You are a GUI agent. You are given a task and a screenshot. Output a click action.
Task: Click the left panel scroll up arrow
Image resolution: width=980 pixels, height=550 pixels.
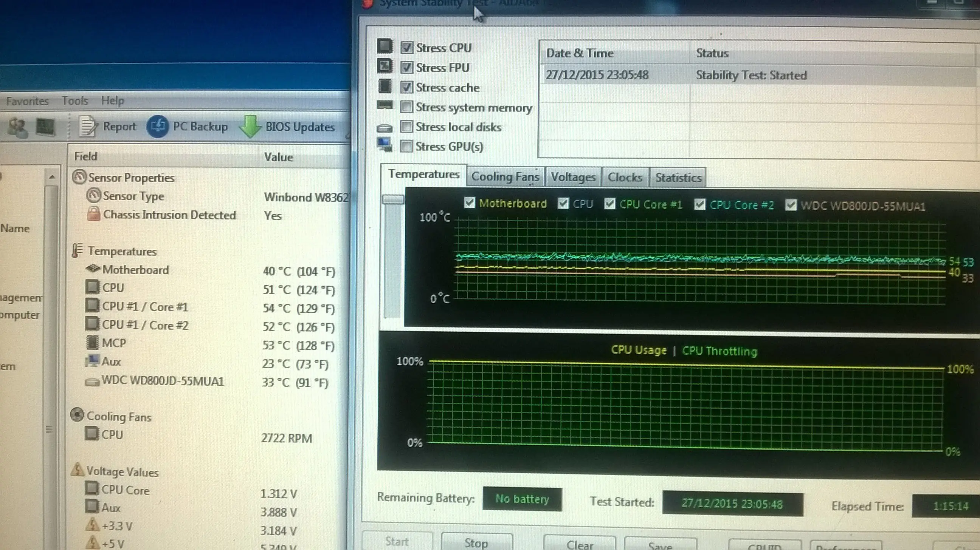pyautogui.click(x=52, y=177)
